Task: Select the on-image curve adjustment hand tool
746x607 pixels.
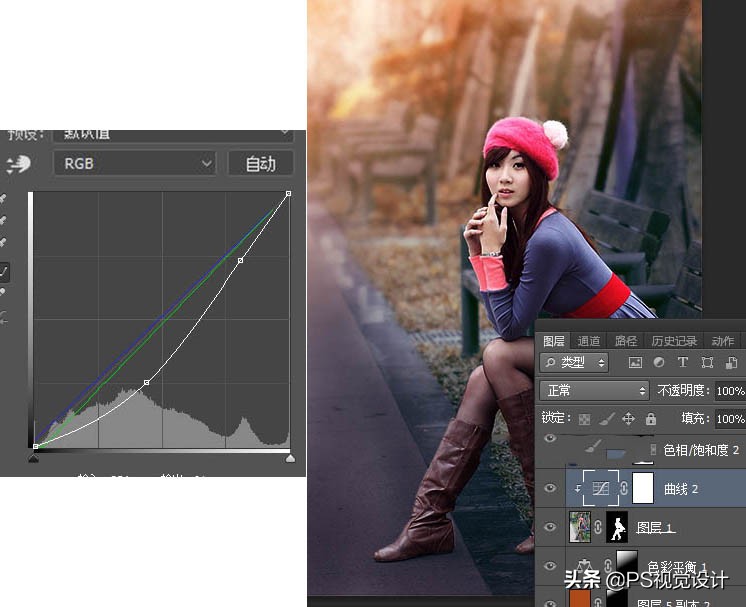Action: [18, 165]
